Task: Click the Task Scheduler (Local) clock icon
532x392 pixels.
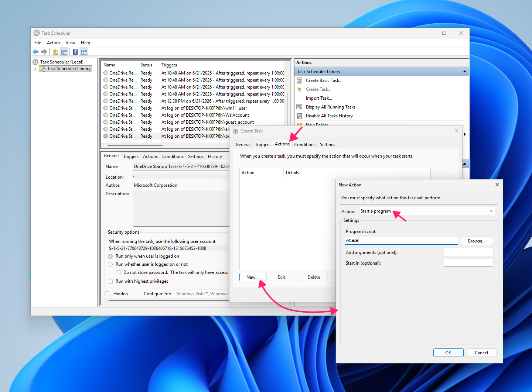Action: 35,62
